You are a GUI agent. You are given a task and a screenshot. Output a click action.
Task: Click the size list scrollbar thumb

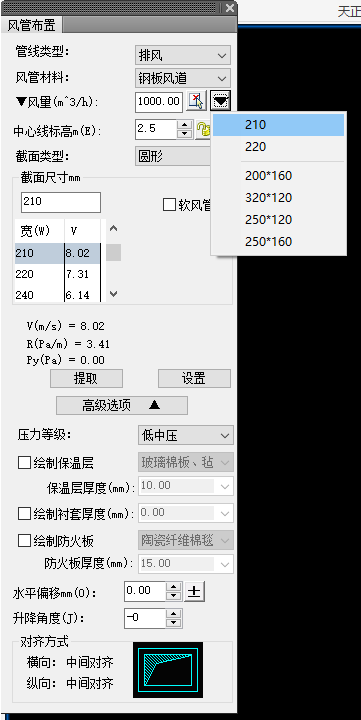pyautogui.click(x=114, y=253)
